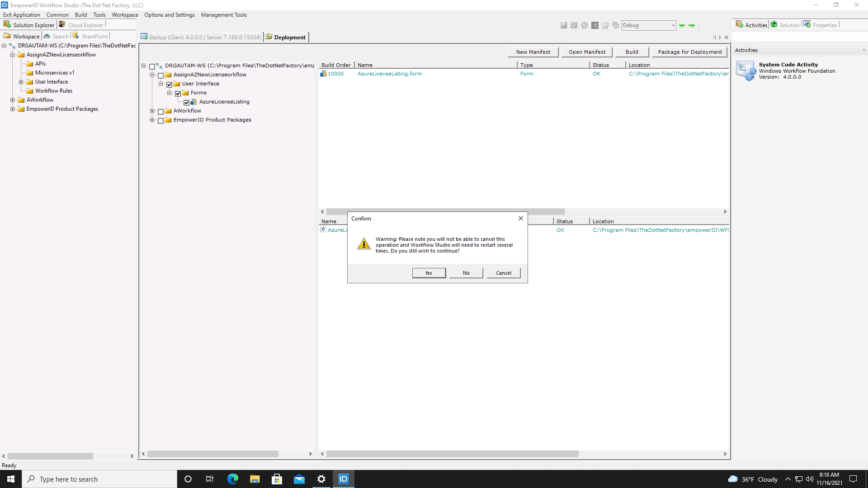Click Yes in the Confirm dialog
Screen dimensions: 868x488
pos(428,272)
